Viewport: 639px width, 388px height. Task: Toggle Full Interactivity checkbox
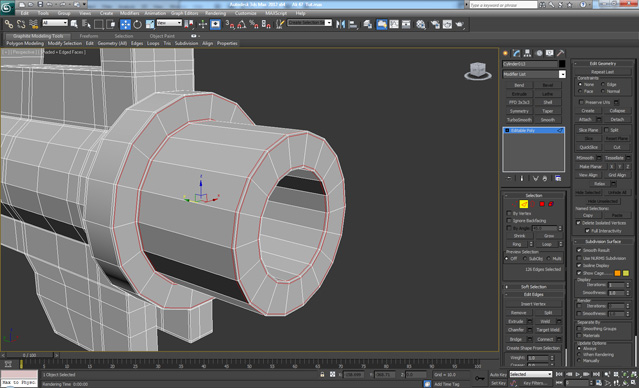tap(587, 231)
